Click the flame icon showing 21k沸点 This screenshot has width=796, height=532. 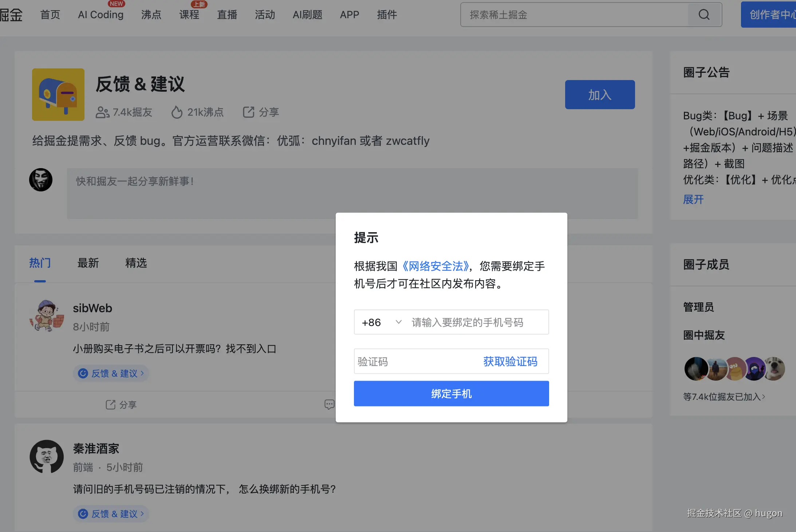(177, 112)
